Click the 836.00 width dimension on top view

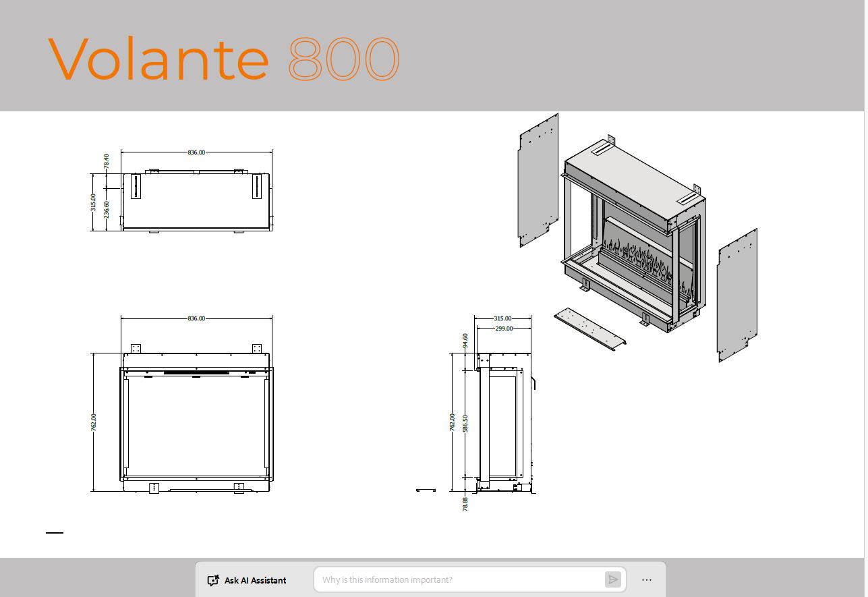point(195,152)
